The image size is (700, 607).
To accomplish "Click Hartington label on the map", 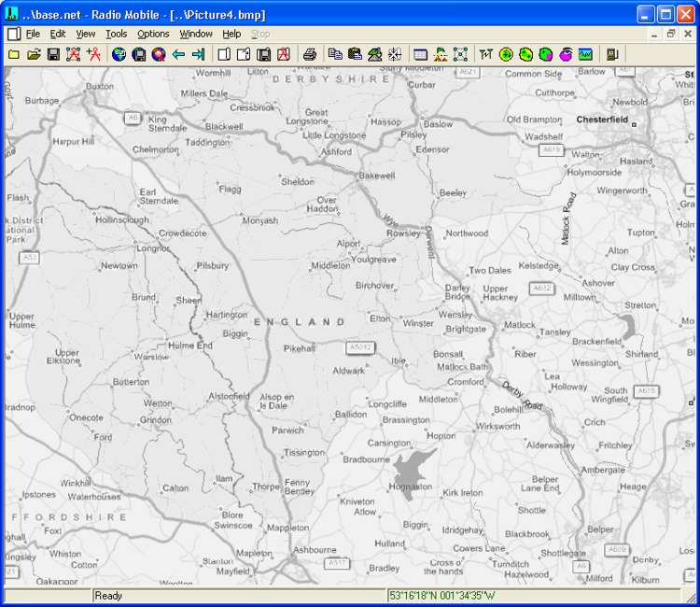I will (227, 315).
